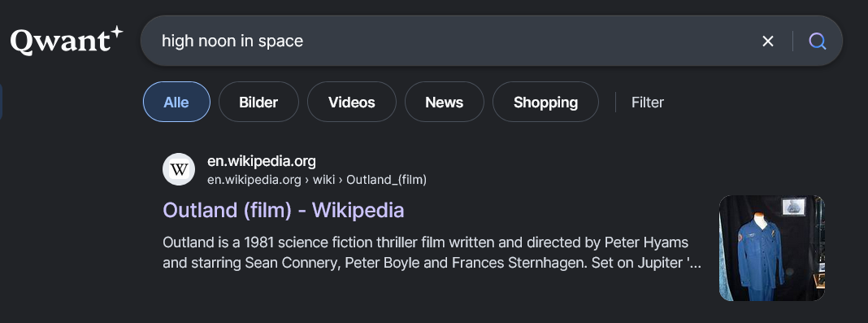868x323 pixels.
Task: Click 'Outland_(film)' in the breadcrumb path
Action: [386, 180]
